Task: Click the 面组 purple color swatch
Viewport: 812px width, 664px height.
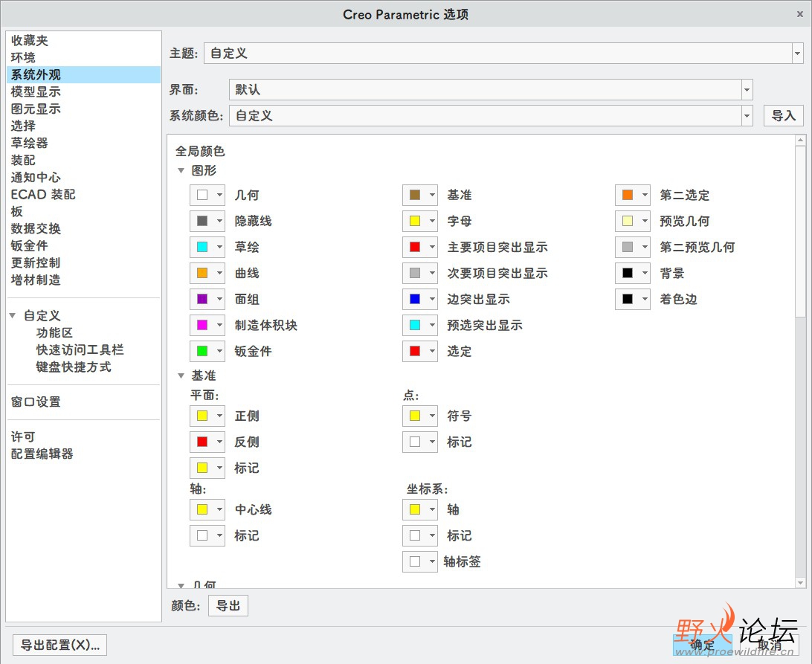Action: 202,299
